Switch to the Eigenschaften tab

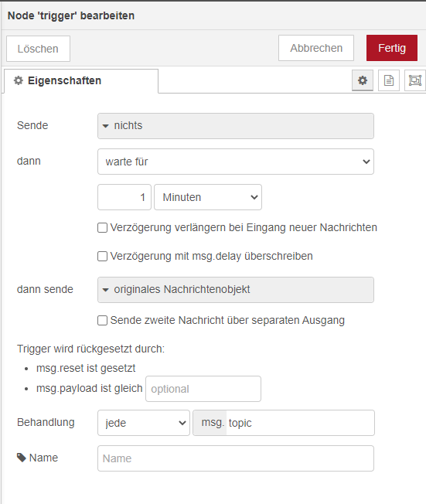(x=81, y=80)
